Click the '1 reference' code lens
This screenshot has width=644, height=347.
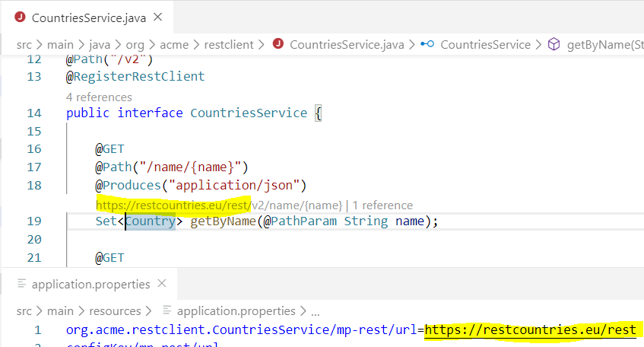pyautogui.click(x=382, y=205)
